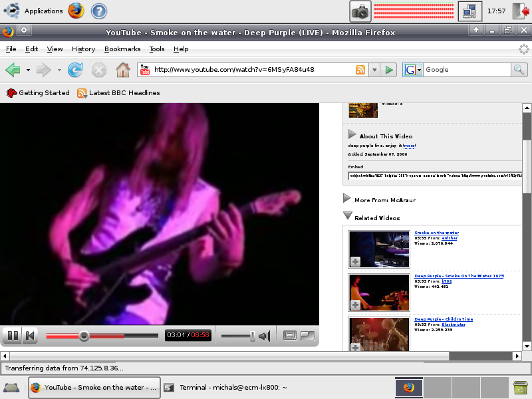Click the video time display 03:01 / 08:58
The image size is (532, 399).
pyautogui.click(x=188, y=335)
